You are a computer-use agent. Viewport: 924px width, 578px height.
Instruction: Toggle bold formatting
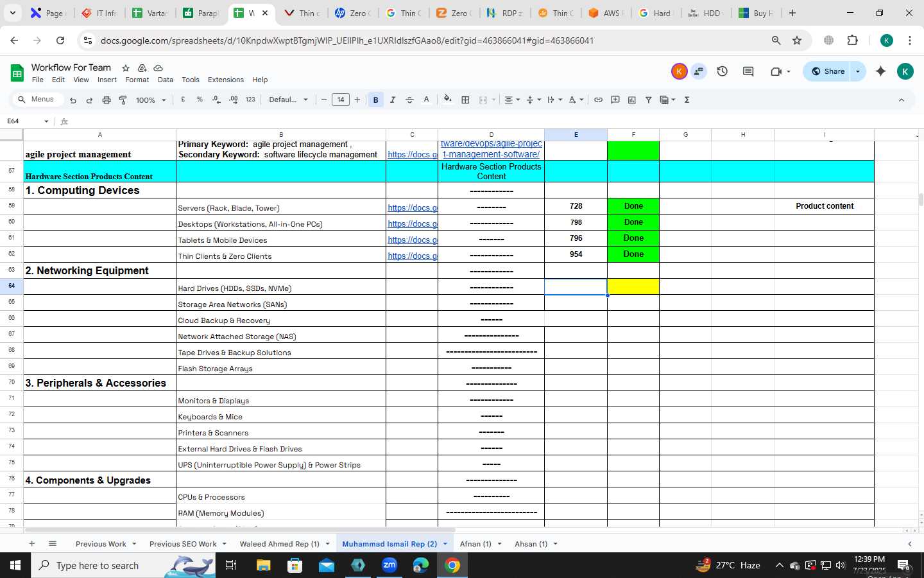point(376,100)
